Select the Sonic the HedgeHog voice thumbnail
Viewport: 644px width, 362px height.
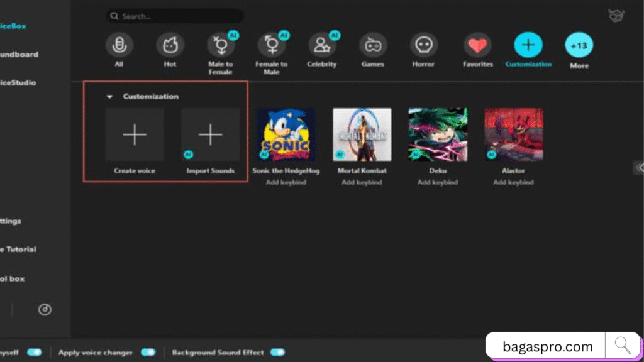point(286,134)
